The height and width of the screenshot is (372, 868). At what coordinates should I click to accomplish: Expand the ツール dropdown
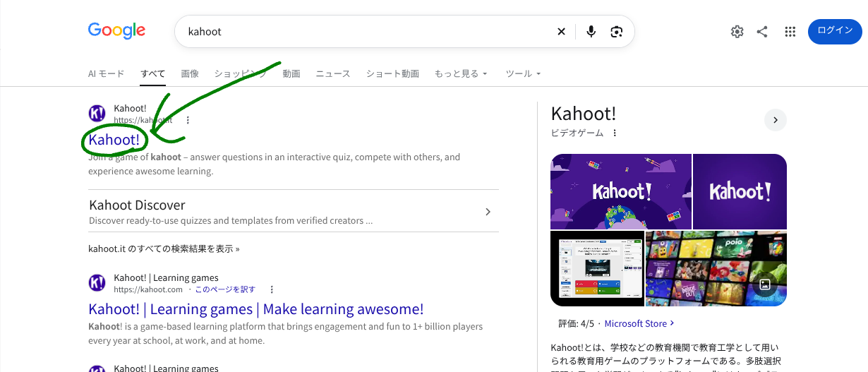click(523, 73)
